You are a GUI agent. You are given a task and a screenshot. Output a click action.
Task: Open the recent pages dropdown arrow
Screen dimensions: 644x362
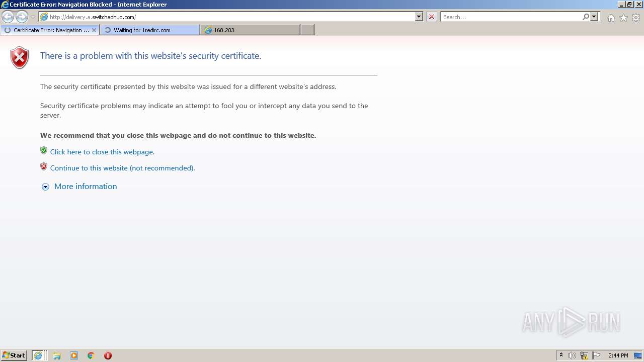point(33,17)
